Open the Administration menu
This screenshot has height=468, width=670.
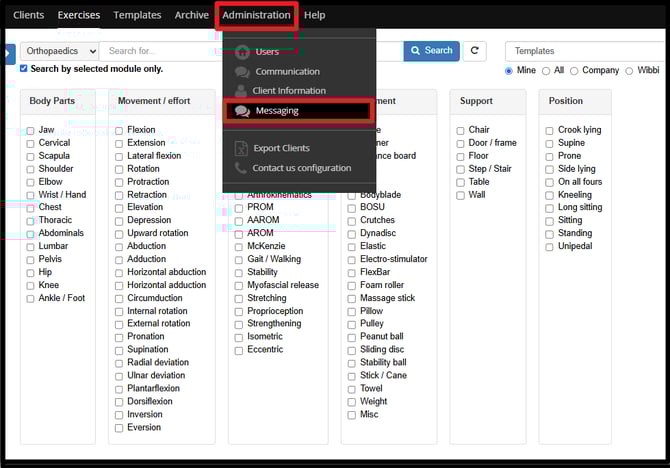(256, 16)
